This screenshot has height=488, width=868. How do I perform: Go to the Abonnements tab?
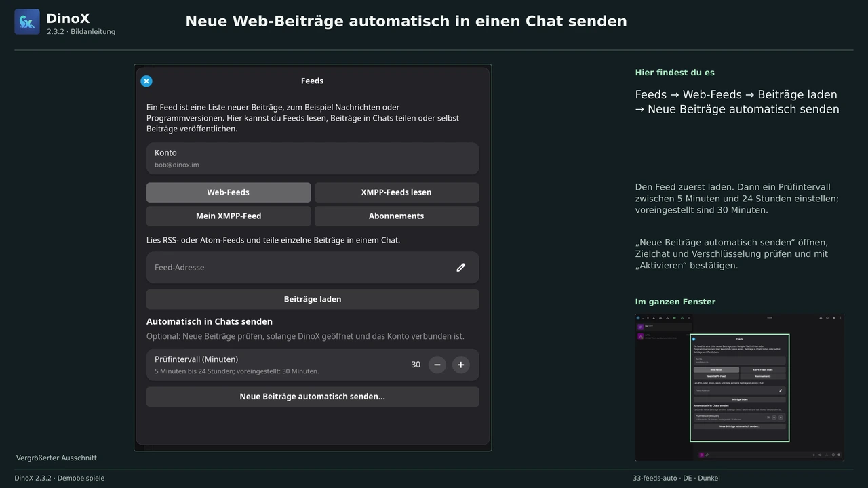coord(397,216)
